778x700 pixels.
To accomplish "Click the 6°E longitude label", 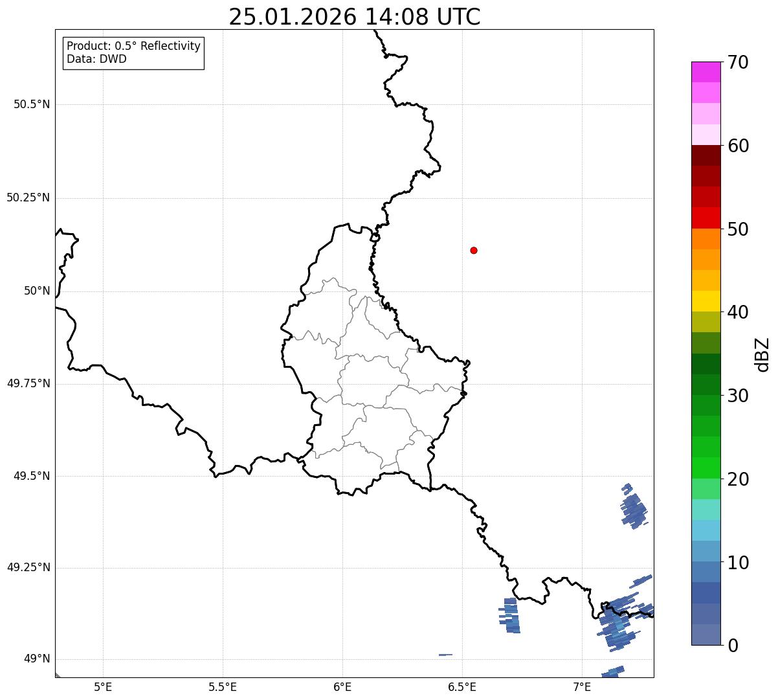I will [x=342, y=686].
